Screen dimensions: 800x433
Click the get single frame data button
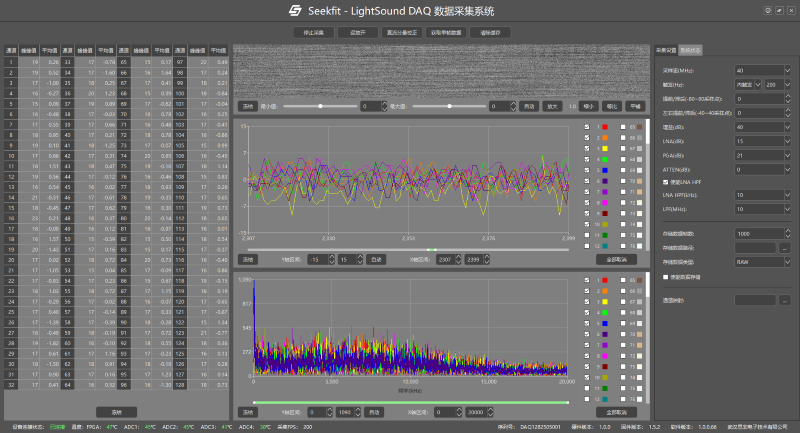coord(446,33)
